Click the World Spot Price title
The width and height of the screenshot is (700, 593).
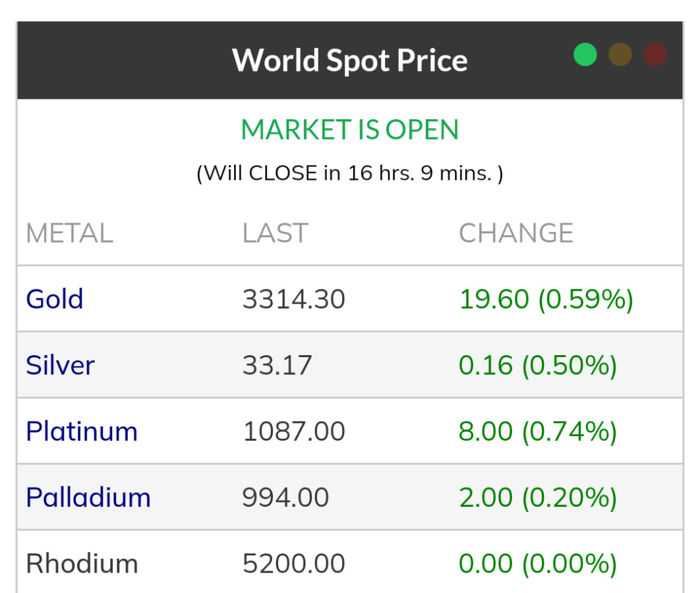click(350, 61)
